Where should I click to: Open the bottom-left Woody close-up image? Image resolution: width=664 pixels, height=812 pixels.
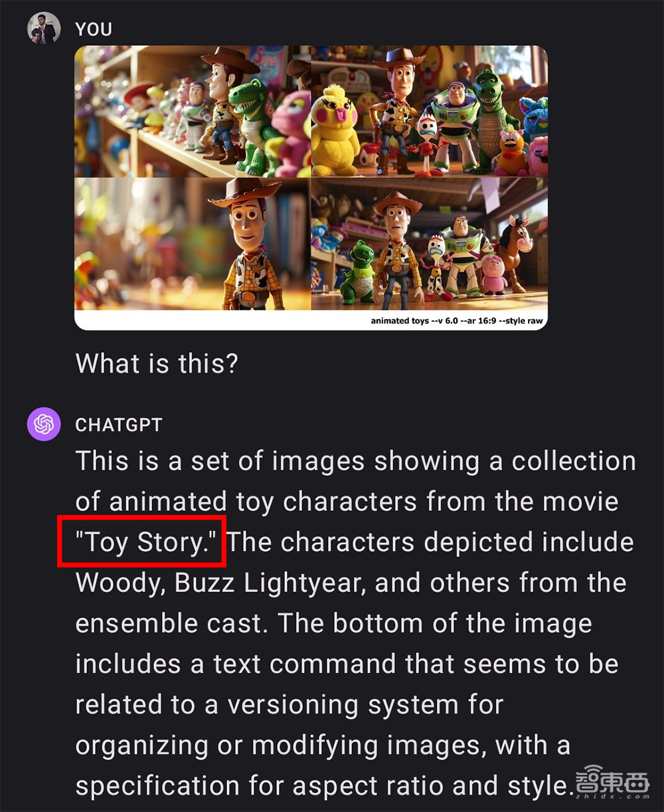point(193,244)
